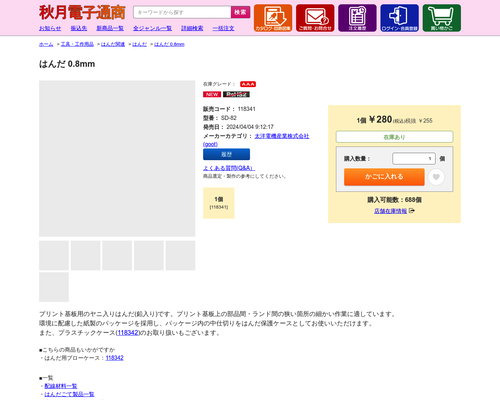Open the 振込先 navigation link
The height and width of the screenshot is (400, 500).
79,28
